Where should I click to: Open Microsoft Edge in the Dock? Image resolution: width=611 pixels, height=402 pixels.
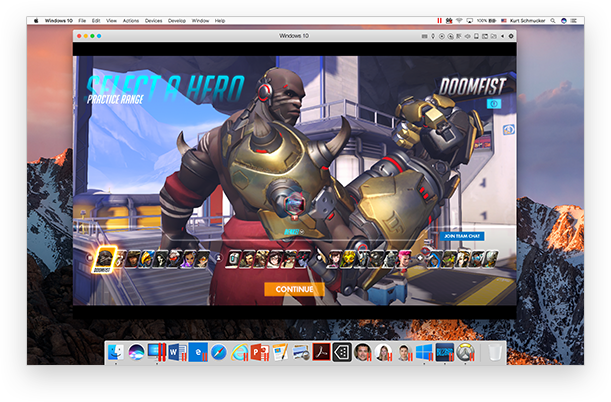point(198,352)
